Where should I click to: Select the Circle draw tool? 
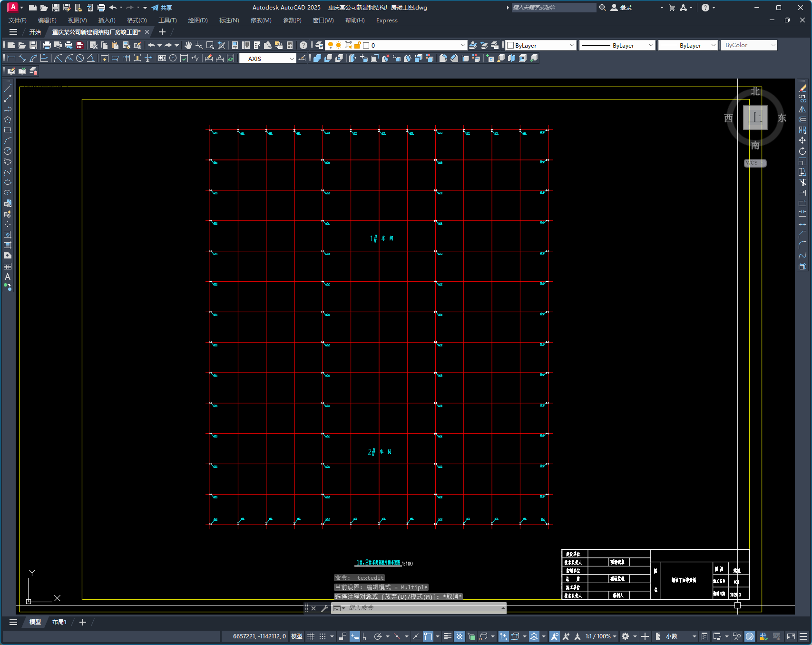pyautogui.click(x=8, y=151)
